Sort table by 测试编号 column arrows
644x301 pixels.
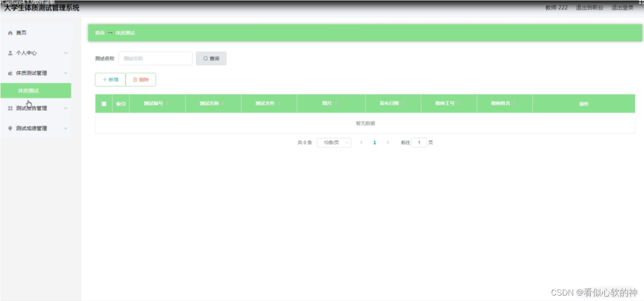167,104
